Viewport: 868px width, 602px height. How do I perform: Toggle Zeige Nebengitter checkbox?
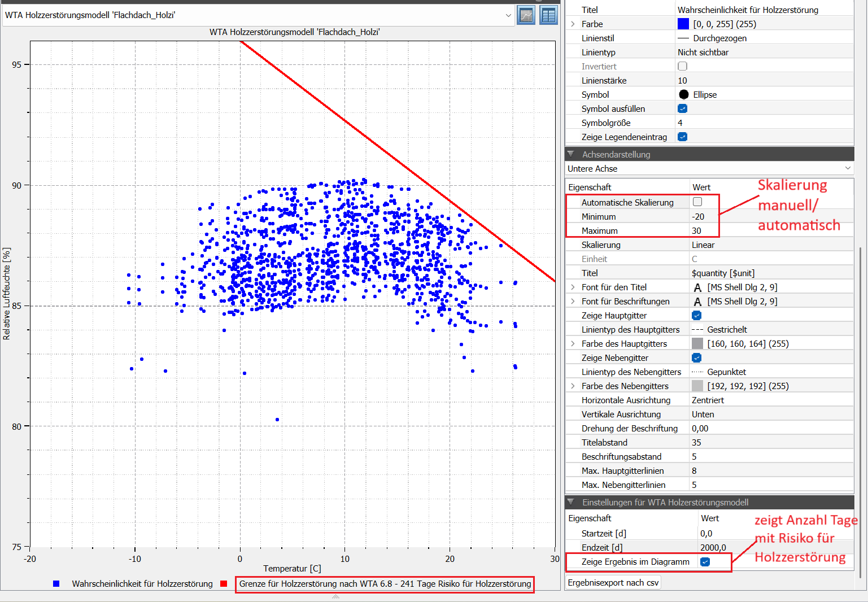696,357
